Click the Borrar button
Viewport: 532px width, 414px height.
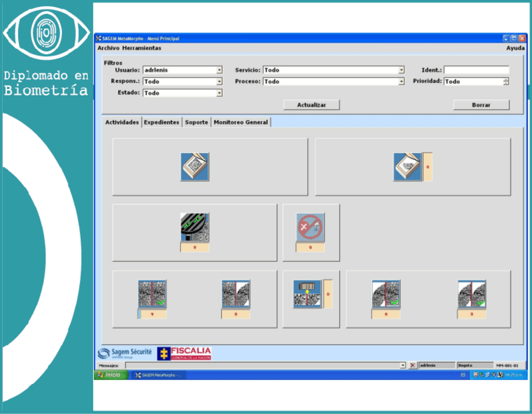[x=481, y=105]
